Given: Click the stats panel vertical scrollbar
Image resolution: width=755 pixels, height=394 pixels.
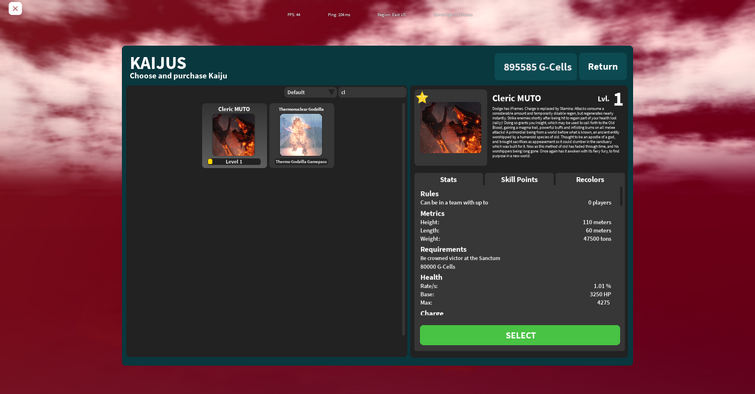Looking at the screenshot, I should (x=621, y=197).
